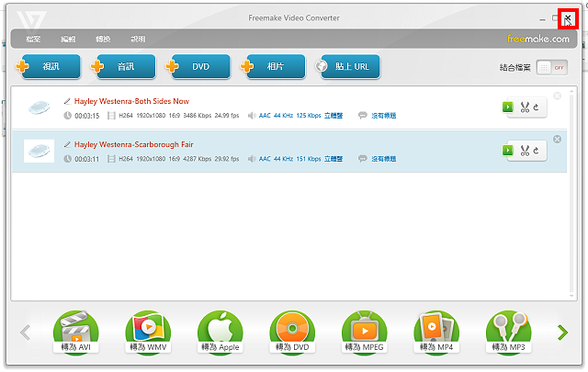Click the 貼上 URL button
The height and width of the screenshot is (372, 588).
[347, 67]
